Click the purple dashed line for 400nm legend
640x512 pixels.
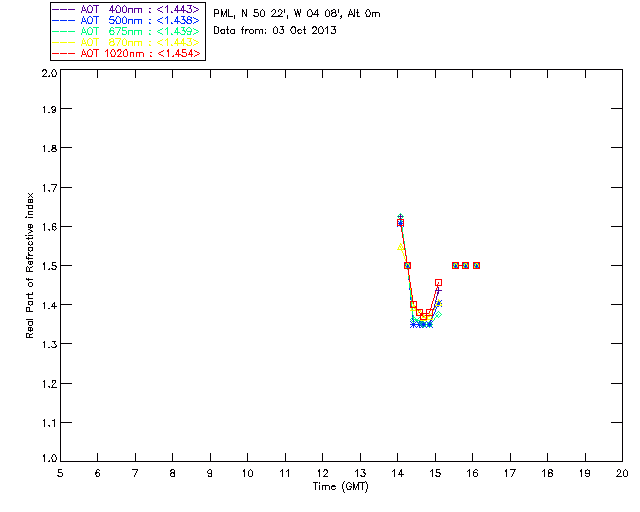64,9
